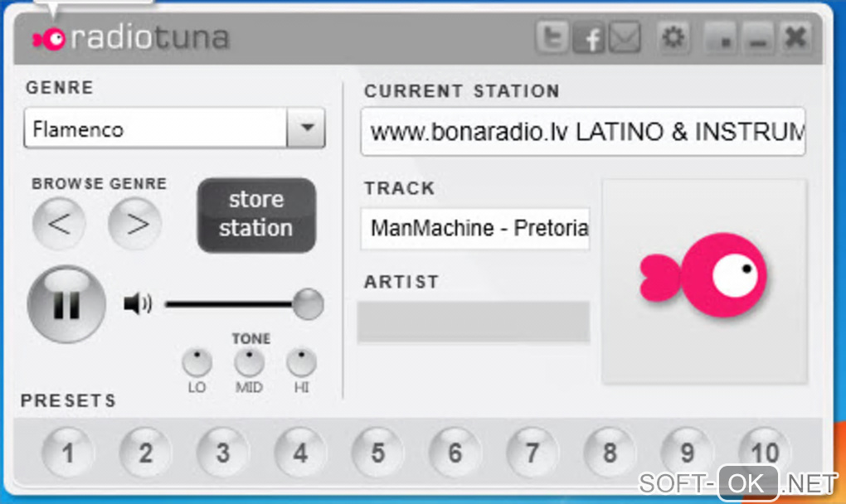Screen dimensions: 846x504
Task: Open the Genre dropdown arrow
Action: (x=306, y=128)
